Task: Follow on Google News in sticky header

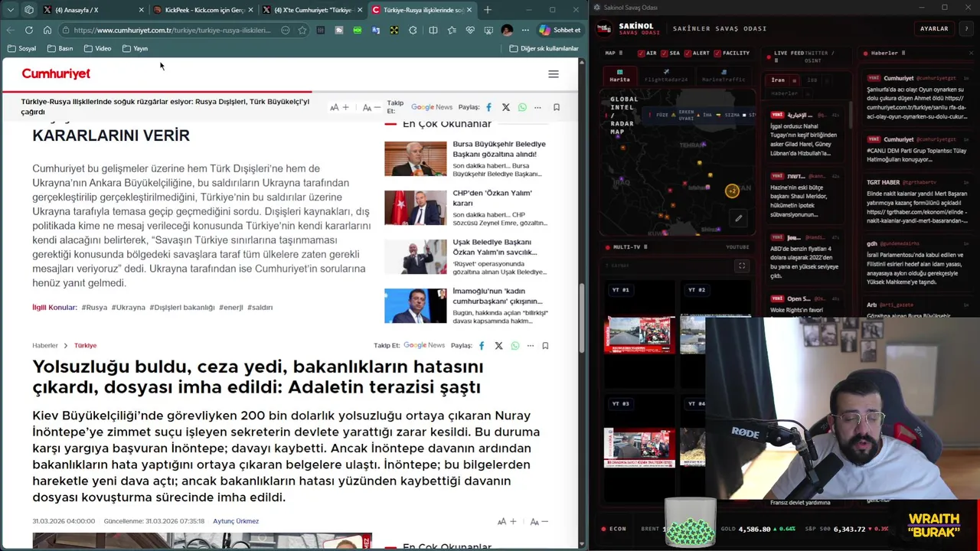Action: point(431,107)
